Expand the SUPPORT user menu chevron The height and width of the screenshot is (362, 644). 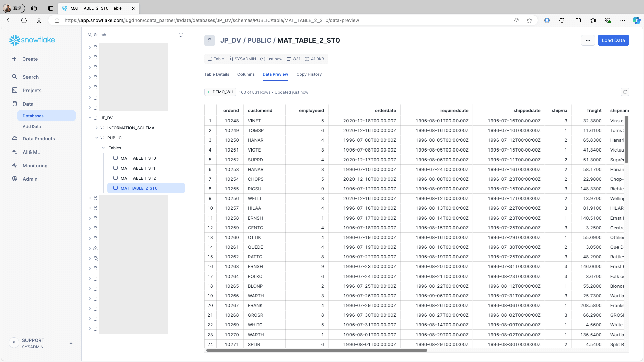pyautogui.click(x=71, y=343)
